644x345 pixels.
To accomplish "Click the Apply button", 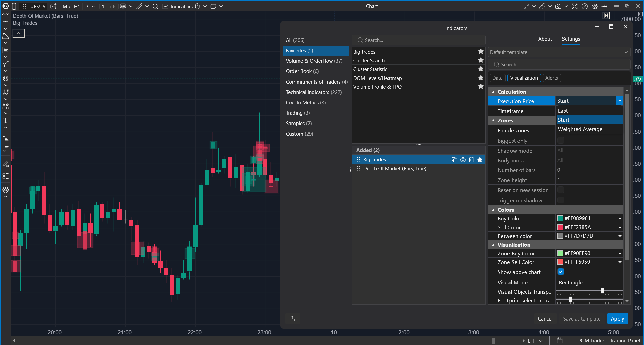I will [618, 318].
